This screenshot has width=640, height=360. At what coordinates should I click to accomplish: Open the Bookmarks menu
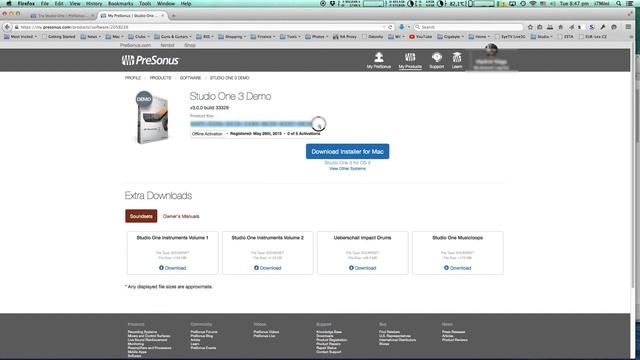(120, 3)
